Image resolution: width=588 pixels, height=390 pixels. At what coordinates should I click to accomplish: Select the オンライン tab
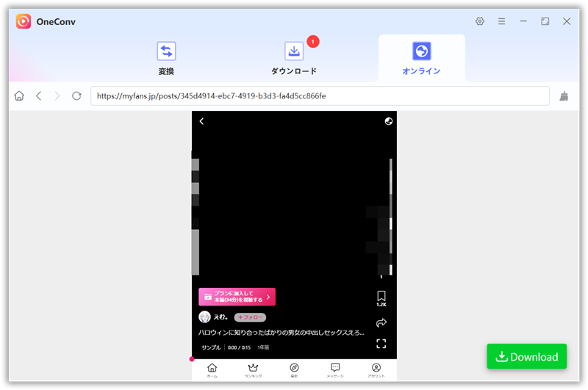point(421,59)
